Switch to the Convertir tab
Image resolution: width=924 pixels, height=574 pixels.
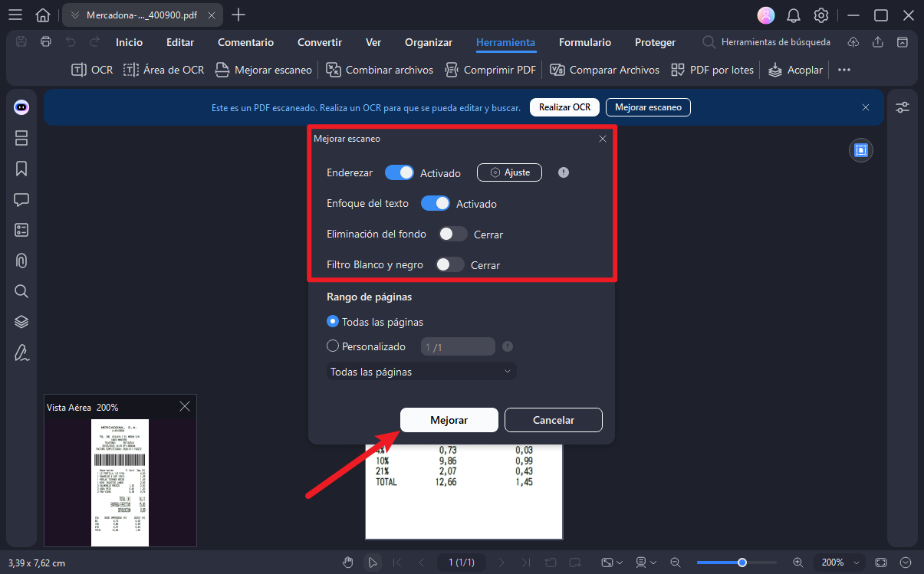click(320, 43)
